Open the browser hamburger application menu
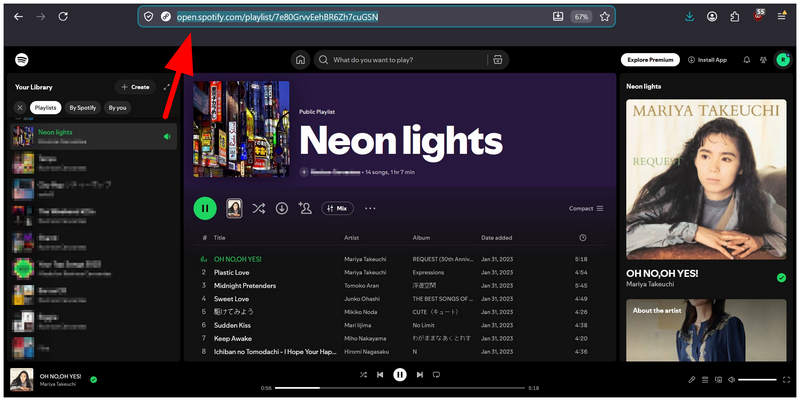Viewport: 800px width, 401px height. (782, 17)
